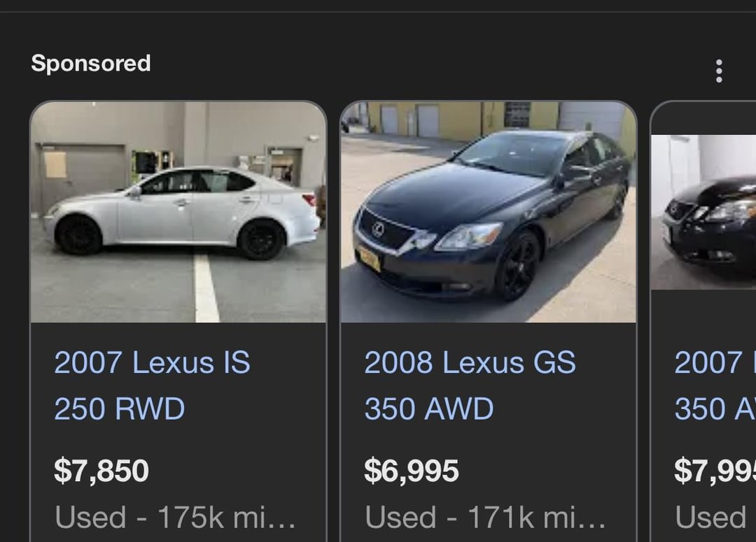Image resolution: width=756 pixels, height=542 pixels.
Task: Click the front wheel of the silver Lexus
Action: pos(78,236)
